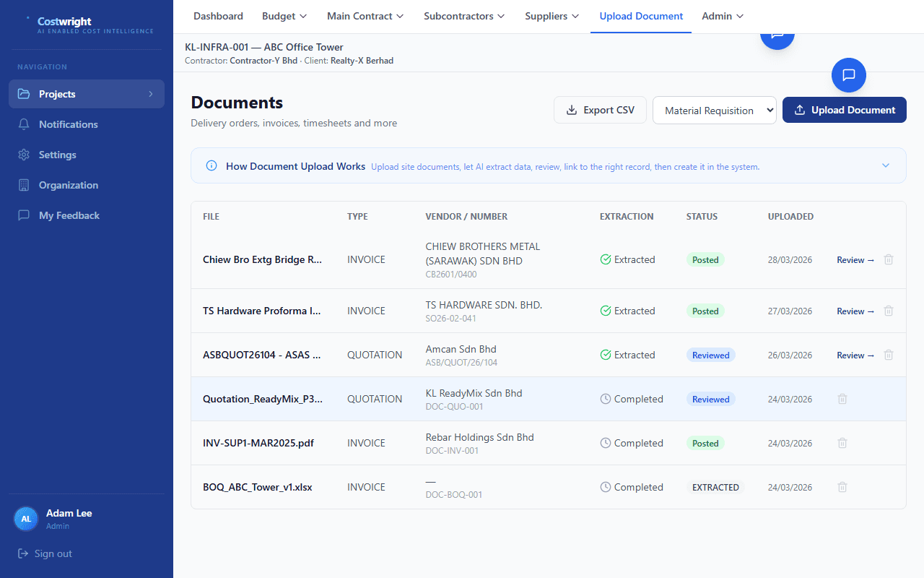Click vendor Rebar Holdings Sdn Bhd

click(x=479, y=437)
